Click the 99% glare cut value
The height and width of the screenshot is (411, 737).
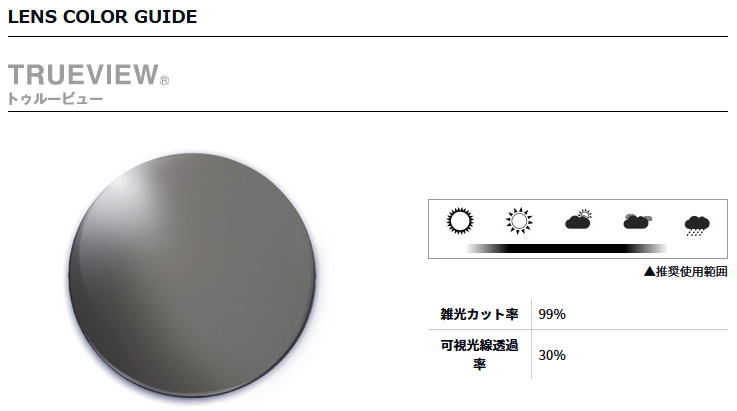click(552, 314)
